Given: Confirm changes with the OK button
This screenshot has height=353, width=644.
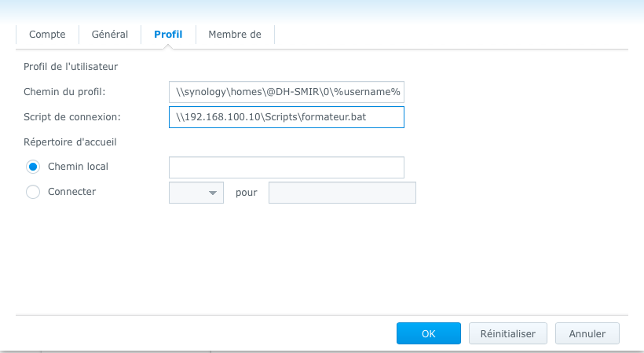Looking at the screenshot, I should (428, 333).
